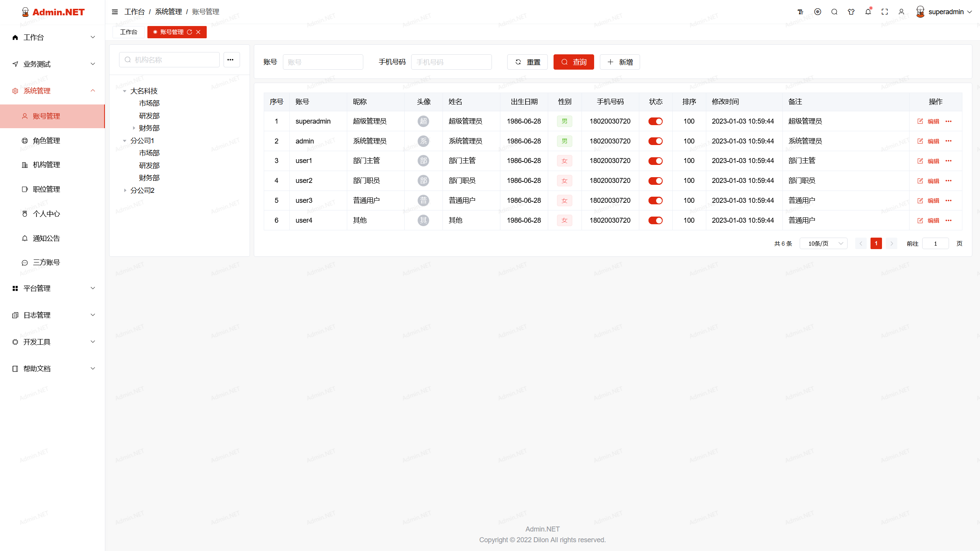Click the 新增 add button
The width and height of the screenshot is (980, 551).
pos(619,62)
